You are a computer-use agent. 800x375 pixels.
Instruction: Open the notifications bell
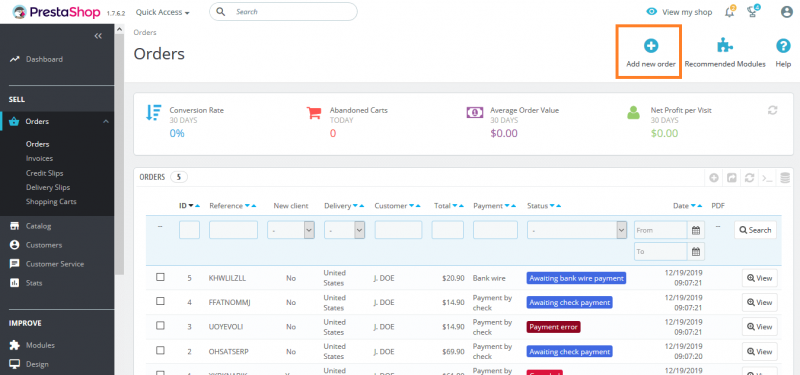[x=730, y=12]
